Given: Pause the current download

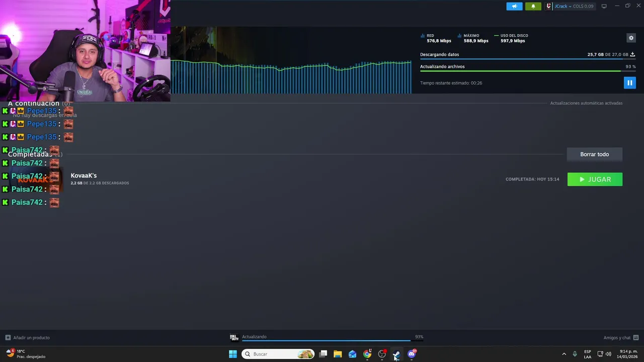Looking at the screenshot, I should 629,82.
